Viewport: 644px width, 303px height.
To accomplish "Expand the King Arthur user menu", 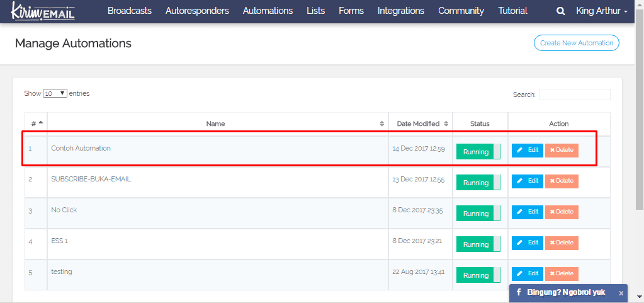I will (601, 11).
